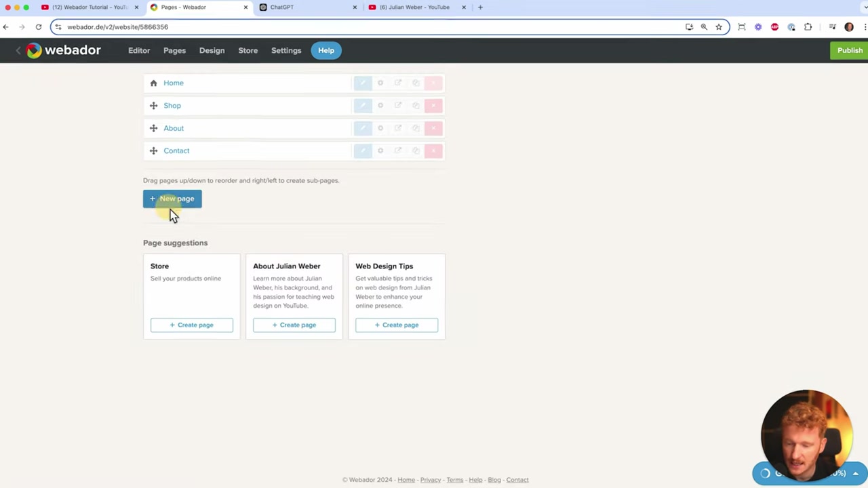Image resolution: width=868 pixels, height=488 pixels.
Task: Click the edit pencil for Home page
Action: point(363,83)
